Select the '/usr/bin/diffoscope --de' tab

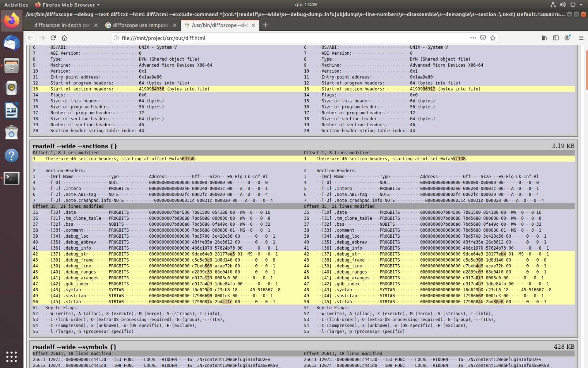point(220,25)
